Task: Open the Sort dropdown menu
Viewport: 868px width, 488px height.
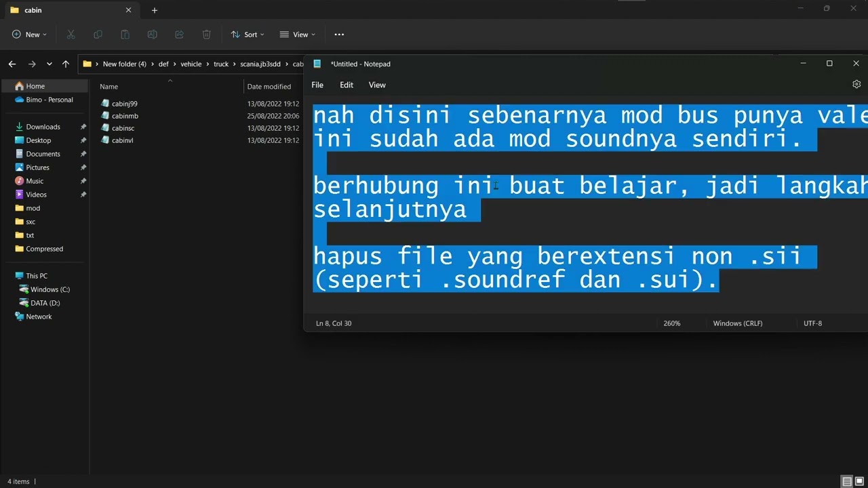Action: tap(248, 35)
